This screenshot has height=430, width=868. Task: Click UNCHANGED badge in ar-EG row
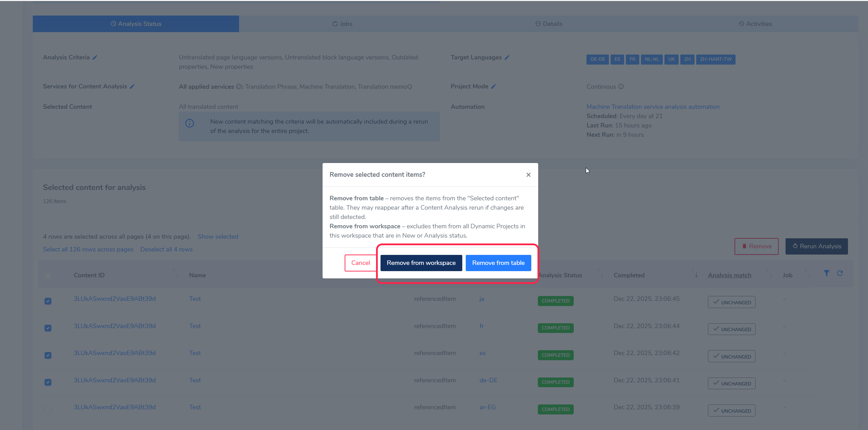coord(731,411)
